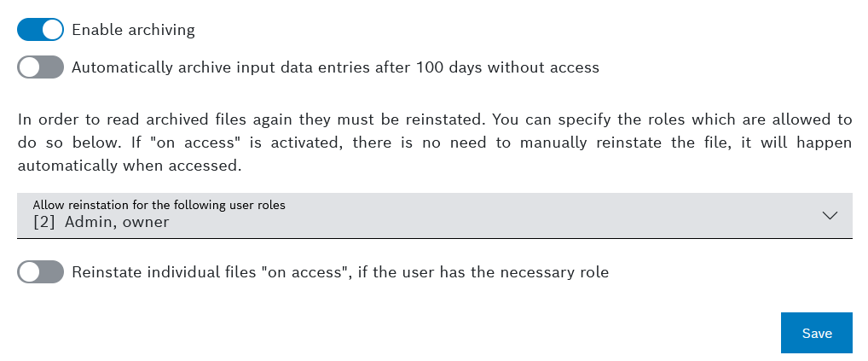This screenshot has width=868, height=361.
Task: Click the "Enable archiving" label text
Action: point(133,30)
